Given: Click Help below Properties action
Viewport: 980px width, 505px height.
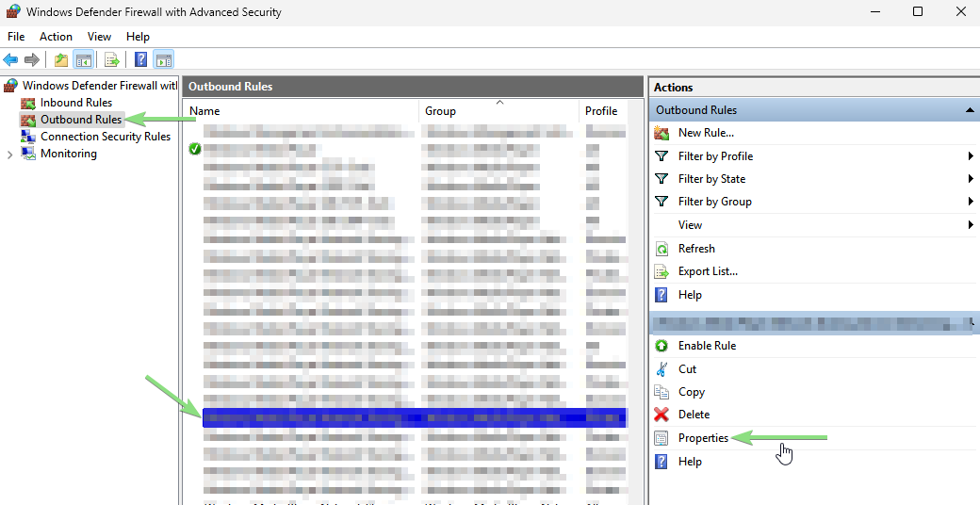Looking at the screenshot, I should pos(690,462).
